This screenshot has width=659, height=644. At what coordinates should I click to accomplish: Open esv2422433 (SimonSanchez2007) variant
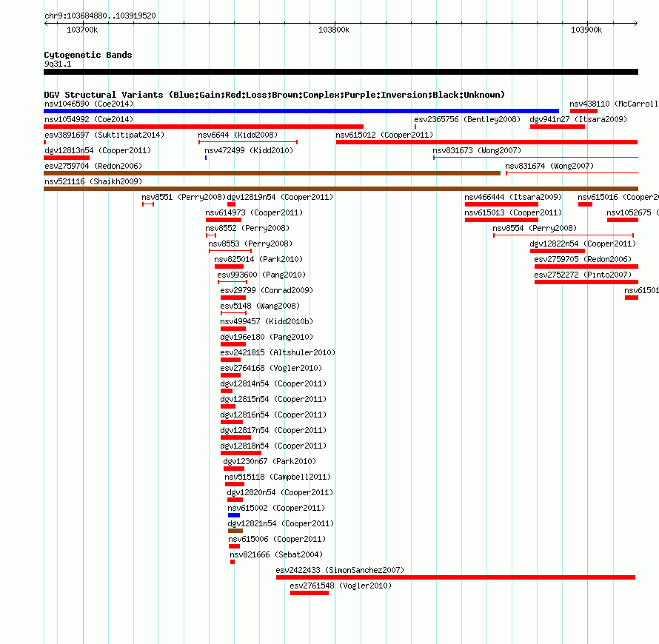[340, 570]
